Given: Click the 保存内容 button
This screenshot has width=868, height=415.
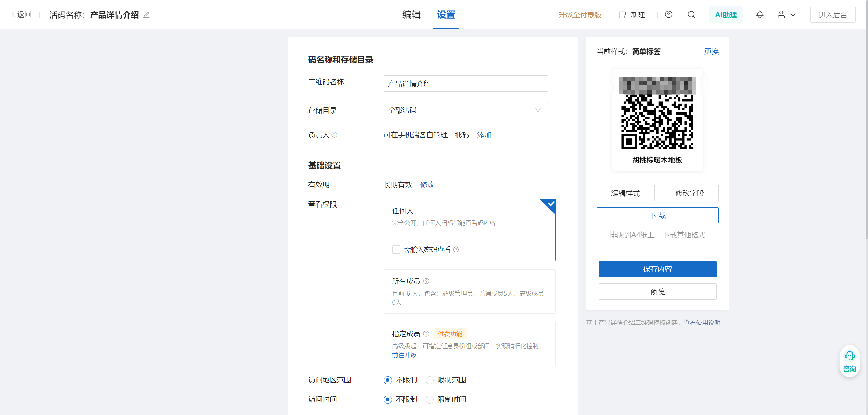Looking at the screenshot, I should click(657, 269).
